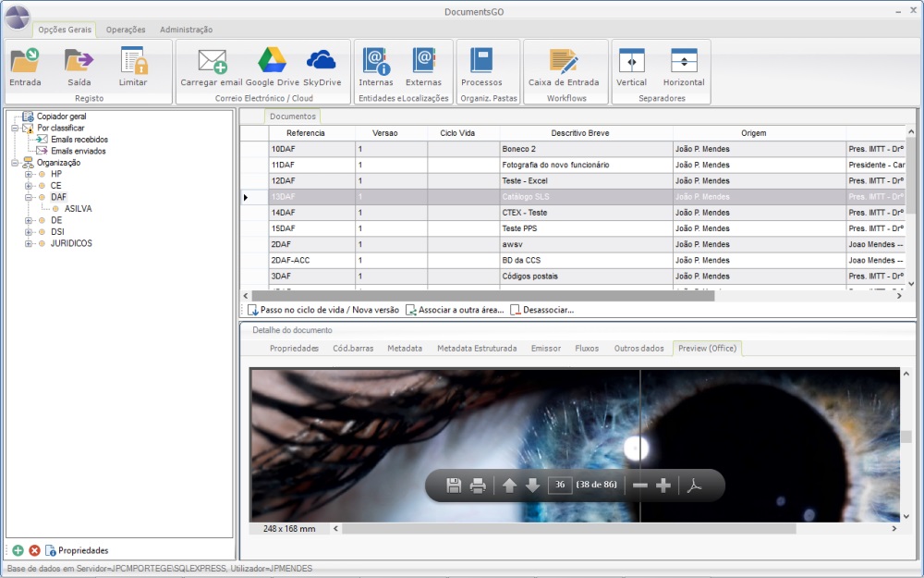Expand the HP organization node
Viewport: 924px width, 578px height.
click(29, 174)
